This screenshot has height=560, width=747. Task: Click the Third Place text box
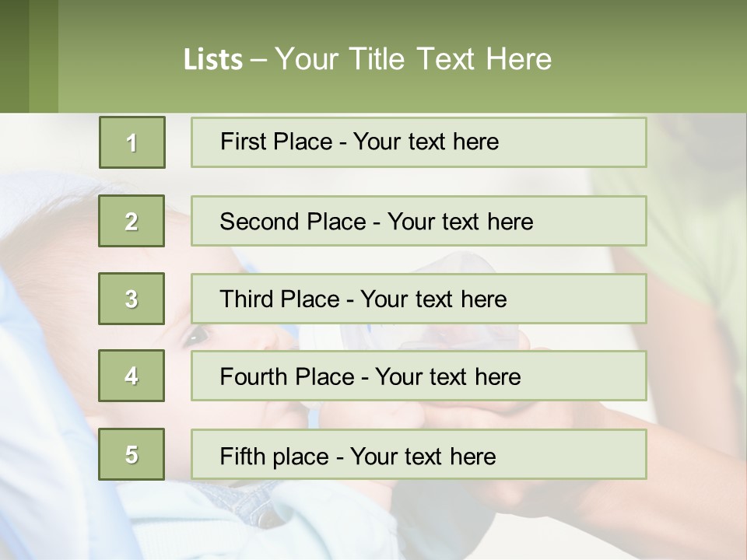(x=419, y=299)
